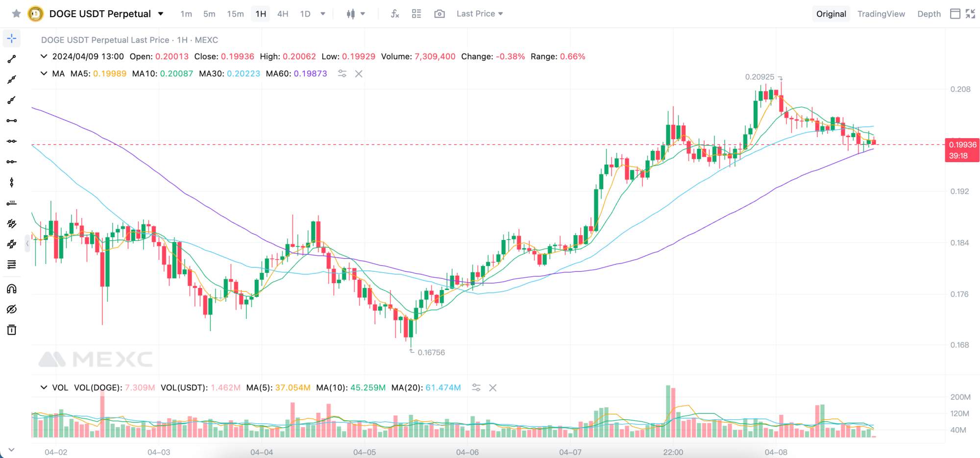Collapse the MA indicator legend

[44, 73]
